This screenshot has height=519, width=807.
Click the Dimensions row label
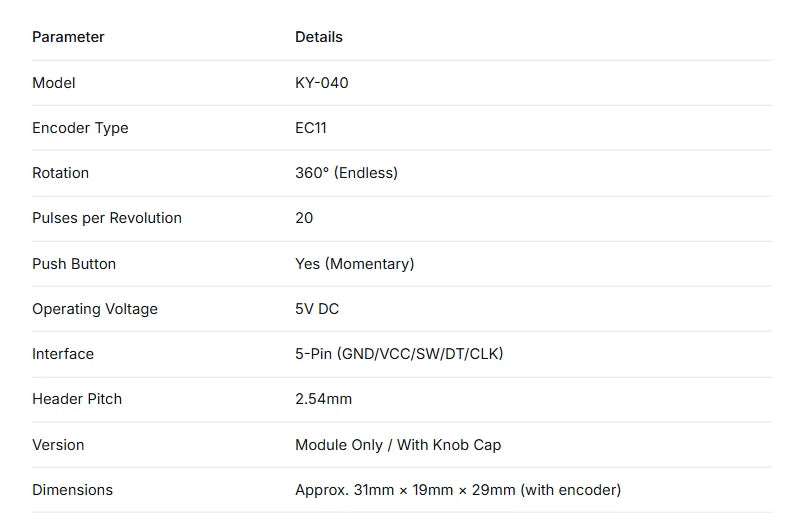point(72,490)
